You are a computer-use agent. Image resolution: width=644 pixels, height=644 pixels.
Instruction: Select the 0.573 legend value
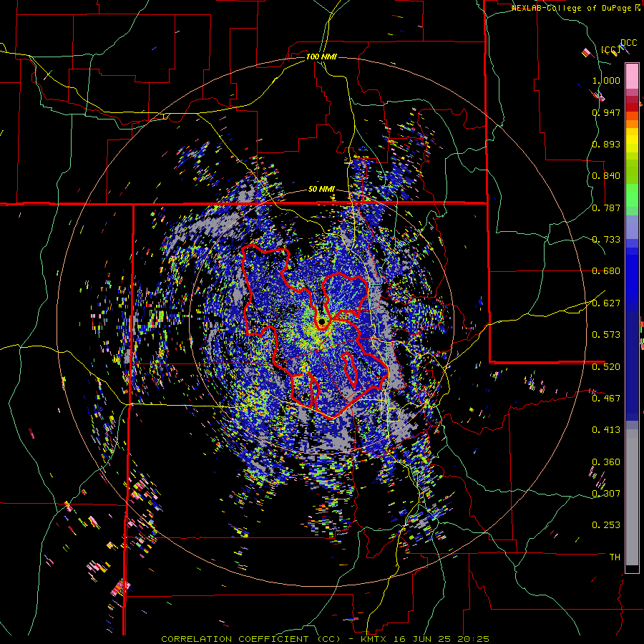point(606,335)
